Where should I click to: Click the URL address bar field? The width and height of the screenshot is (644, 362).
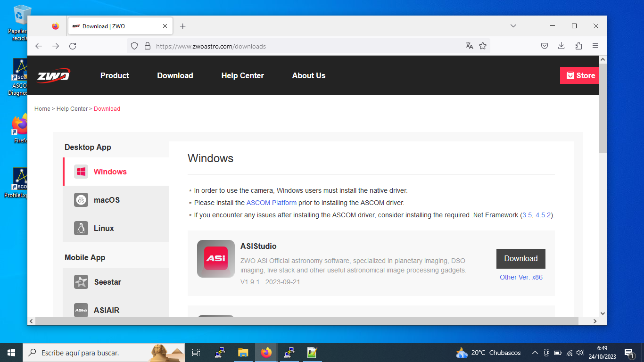[x=302, y=46]
